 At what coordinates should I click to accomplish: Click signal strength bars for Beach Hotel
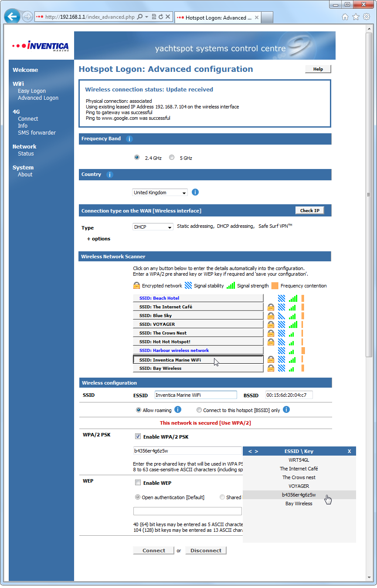tap(293, 298)
